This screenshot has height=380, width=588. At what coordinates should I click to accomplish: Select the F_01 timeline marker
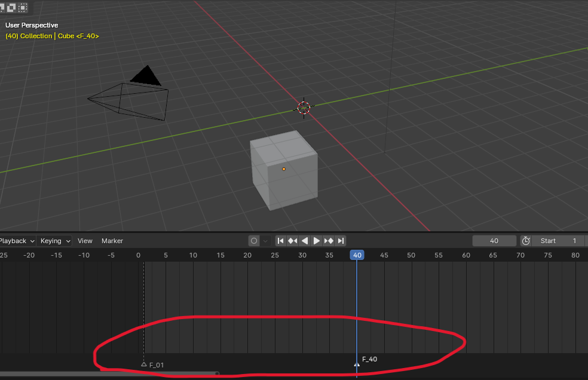point(143,364)
